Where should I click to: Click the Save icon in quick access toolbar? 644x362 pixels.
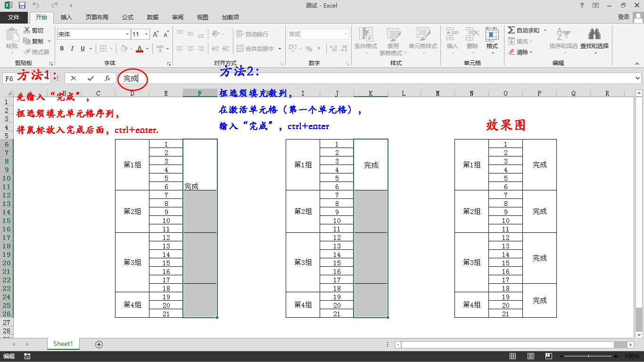[22, 5]
